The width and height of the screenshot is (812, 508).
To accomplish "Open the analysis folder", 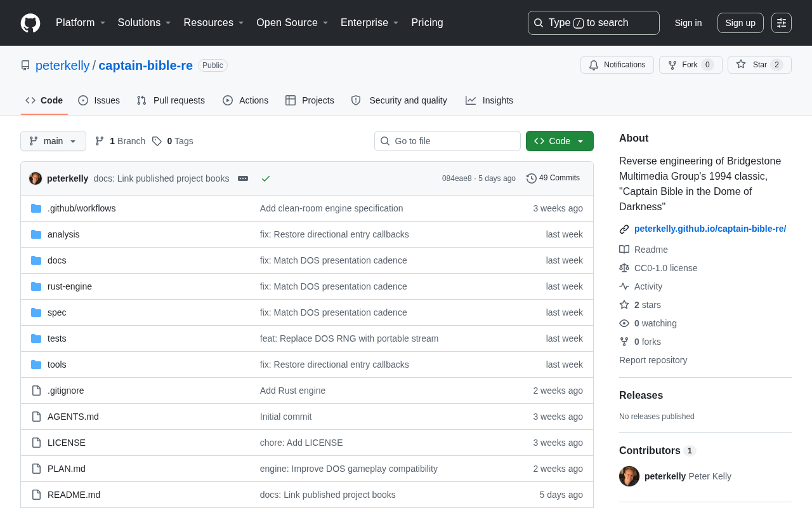I will [x=63, y=234].
